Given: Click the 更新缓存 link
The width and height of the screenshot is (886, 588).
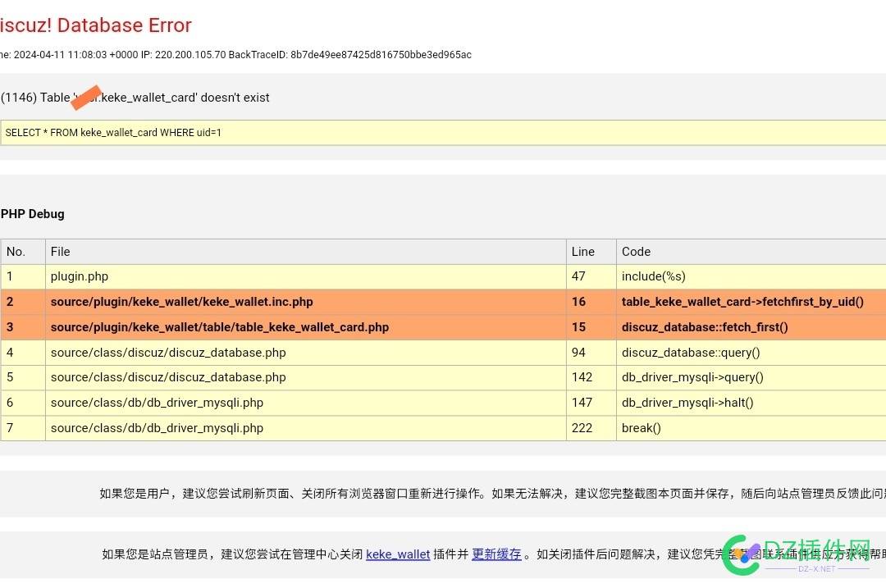Looking at the screenshot, I should pos(496,554).
